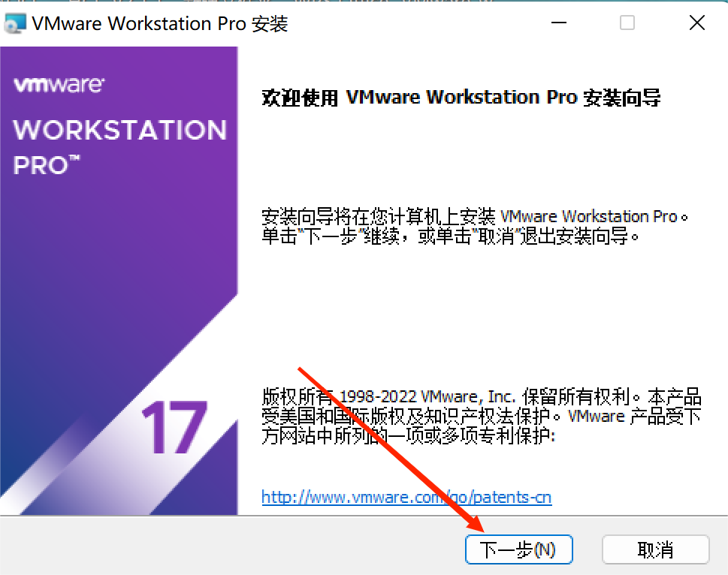
Task: Click the vmware logo on purple banner
Action: [59, 85]
